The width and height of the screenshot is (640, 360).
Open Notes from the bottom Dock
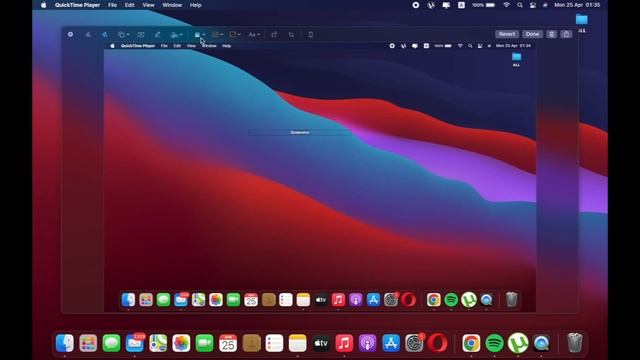(298, 343)
